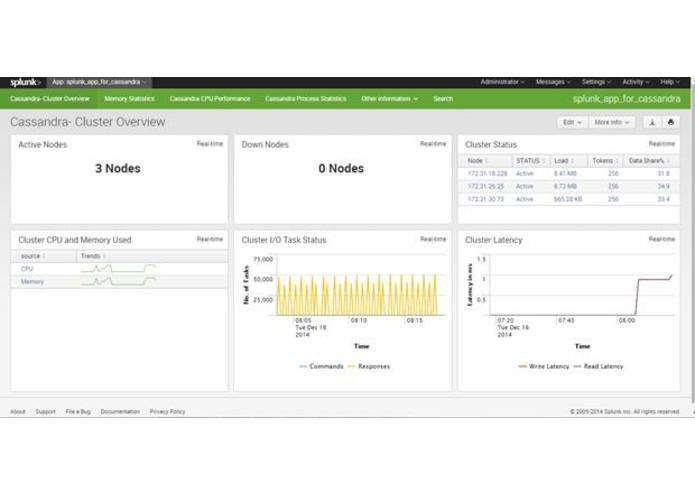Viewport: 695px width, 494px height.
Task: Sort Cluster Status by Node column
Action: tap(484, 160)
